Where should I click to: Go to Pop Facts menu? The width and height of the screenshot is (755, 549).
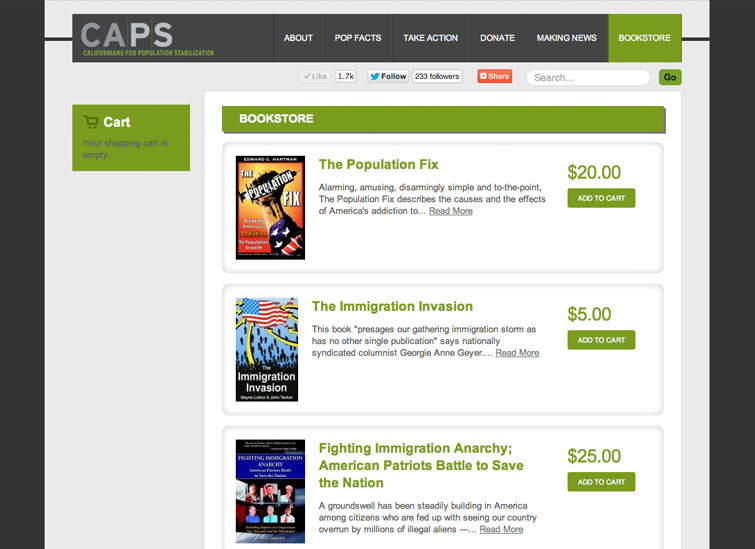(357, 38)
